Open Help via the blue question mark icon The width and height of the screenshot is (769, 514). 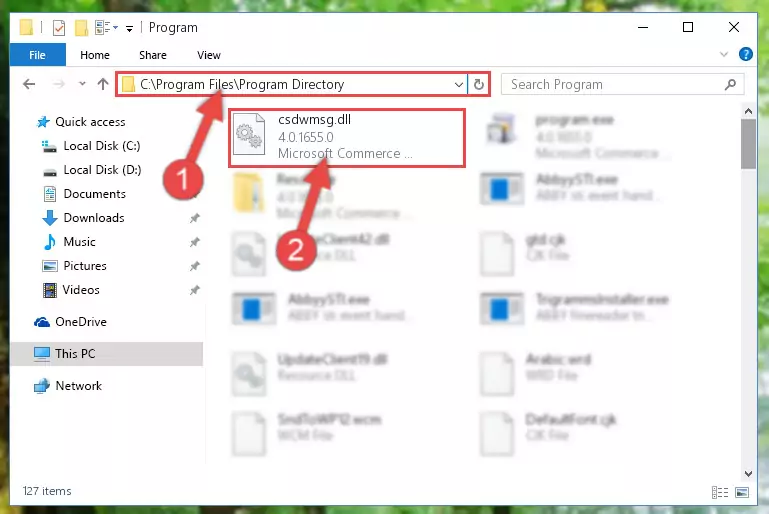pos(745,54)
